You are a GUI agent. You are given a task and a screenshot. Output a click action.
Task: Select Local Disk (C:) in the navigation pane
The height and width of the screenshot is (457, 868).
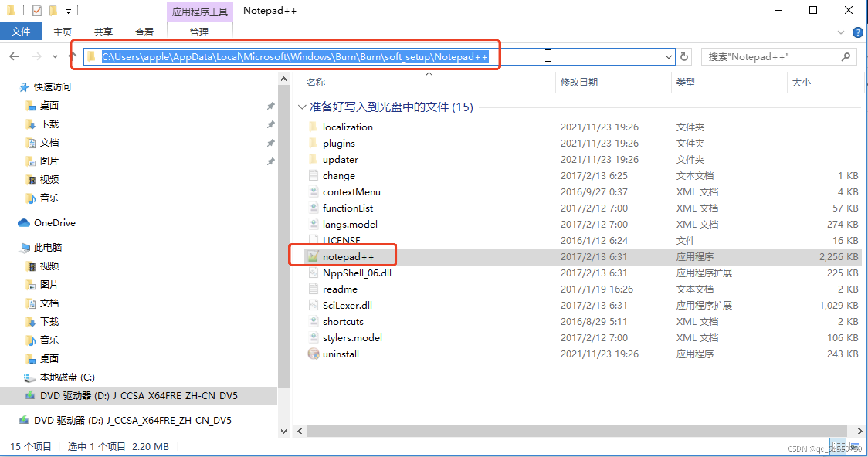[67, 377]
